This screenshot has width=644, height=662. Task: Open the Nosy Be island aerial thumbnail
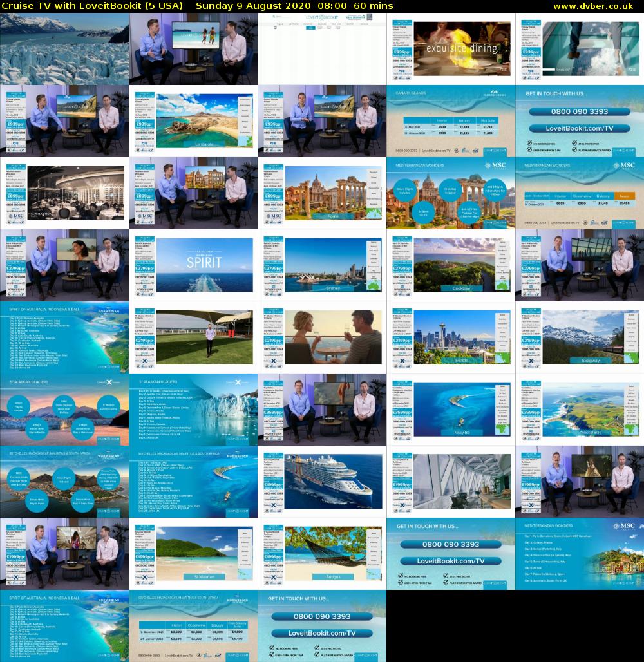(451, 410)
